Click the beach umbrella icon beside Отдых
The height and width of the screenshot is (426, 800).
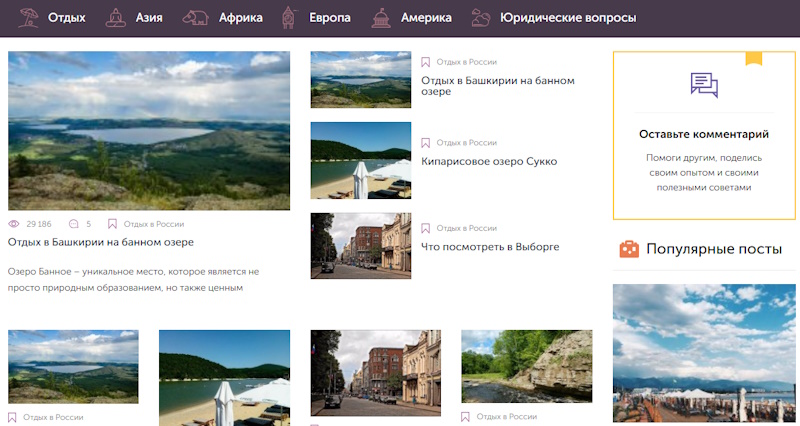pos(28,17)
